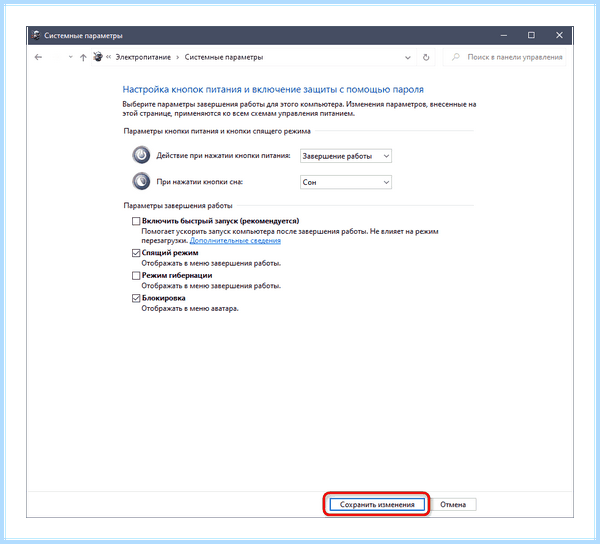Click the control panel icon in address bar
The width and height of the screenshot is (600, 544).
pyautogui.click(x=98, y=57)
